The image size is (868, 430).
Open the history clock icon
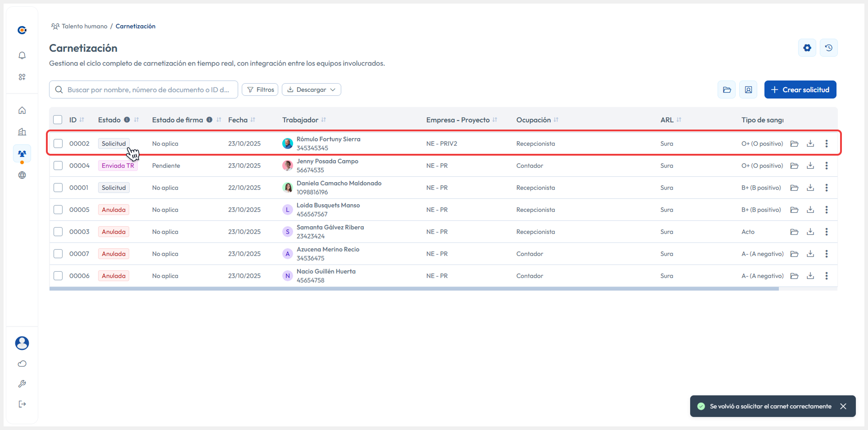tap(828, 48)
